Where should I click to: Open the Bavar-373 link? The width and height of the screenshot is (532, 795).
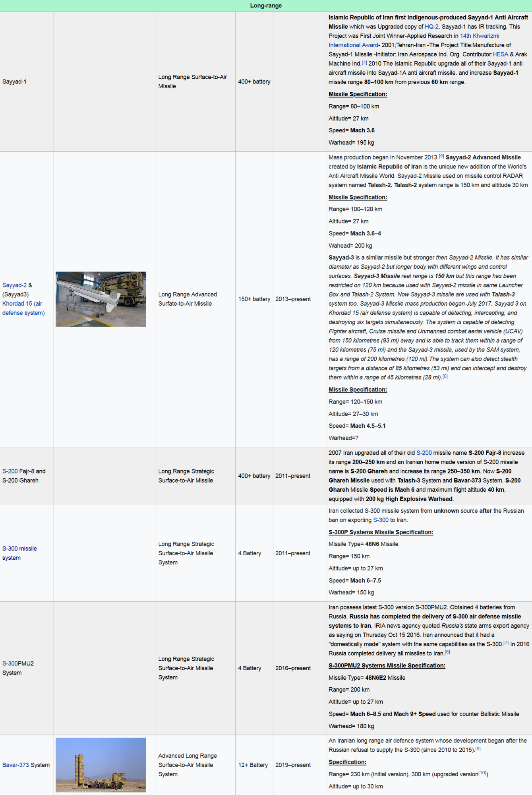pos(15,765)
